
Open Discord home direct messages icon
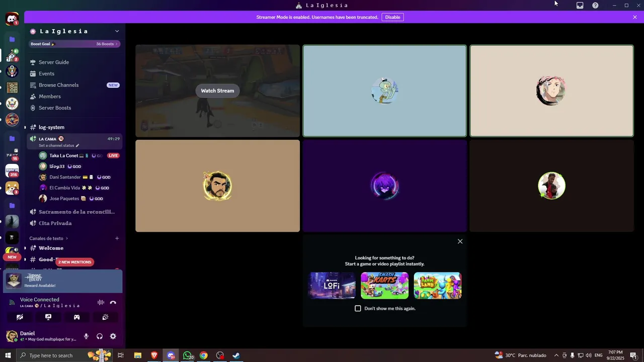[12, 20]
